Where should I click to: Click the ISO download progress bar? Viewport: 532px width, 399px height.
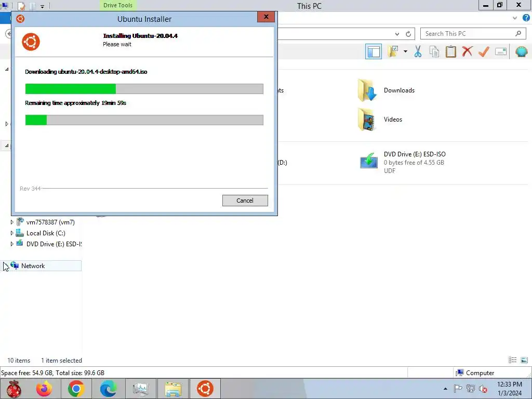(x=144, y=89)
